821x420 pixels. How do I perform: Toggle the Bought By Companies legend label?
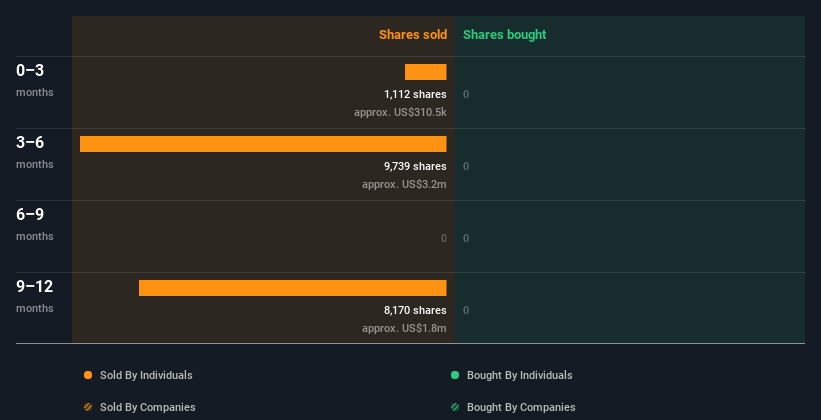point(521,407)
